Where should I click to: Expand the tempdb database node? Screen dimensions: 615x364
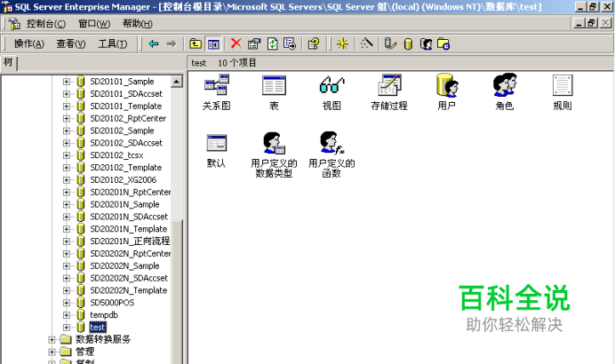point(67,315)
